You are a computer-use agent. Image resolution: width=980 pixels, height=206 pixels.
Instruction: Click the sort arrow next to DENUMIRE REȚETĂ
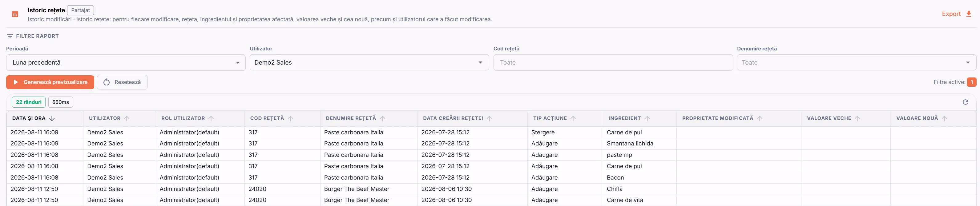coord(383,119)
